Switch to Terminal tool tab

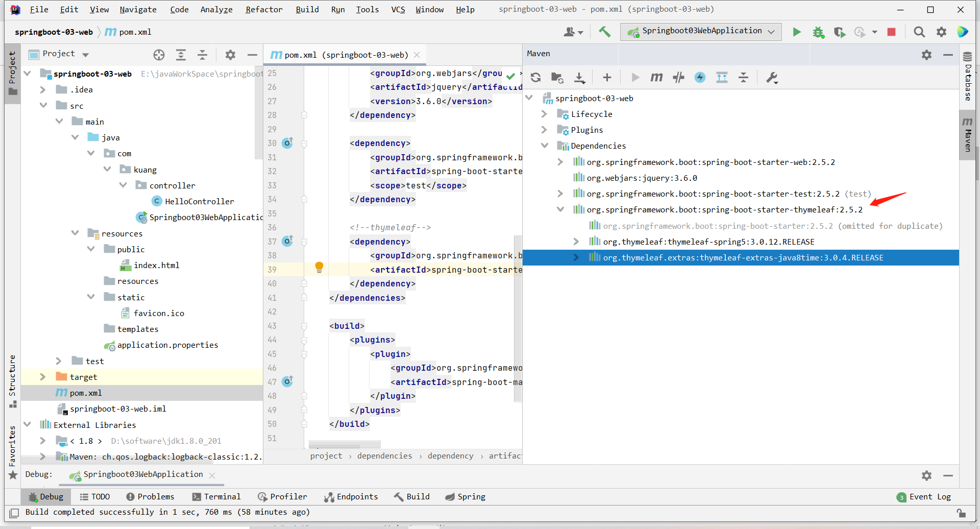(x=216, y=497)
